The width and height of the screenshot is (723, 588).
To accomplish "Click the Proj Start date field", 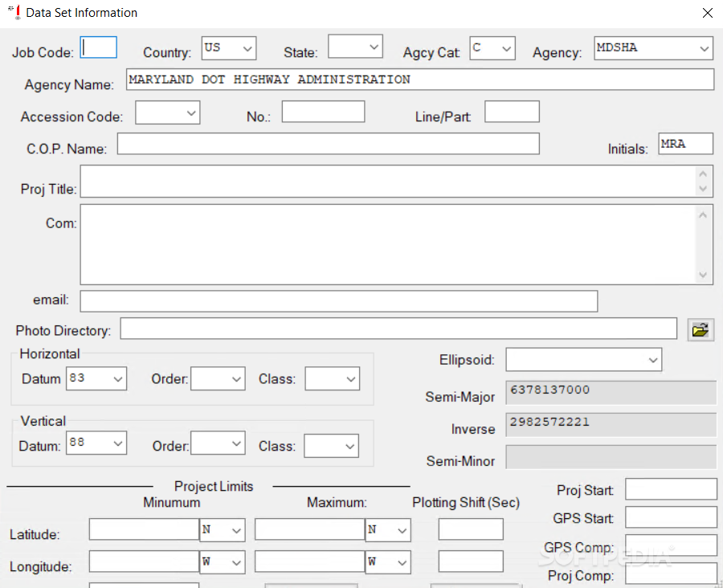I will pos(671,489).
